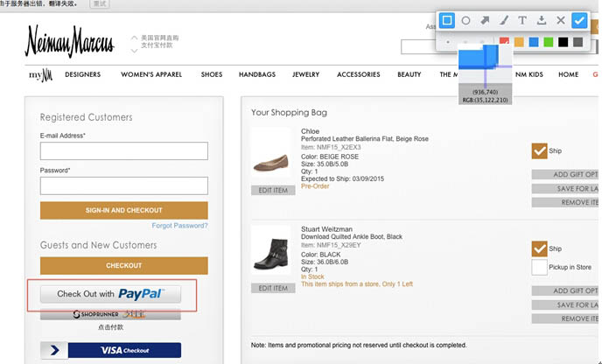The image size is (602, 364).
Task: Select the rectangle annotation tool
Action: pos(446,19)
